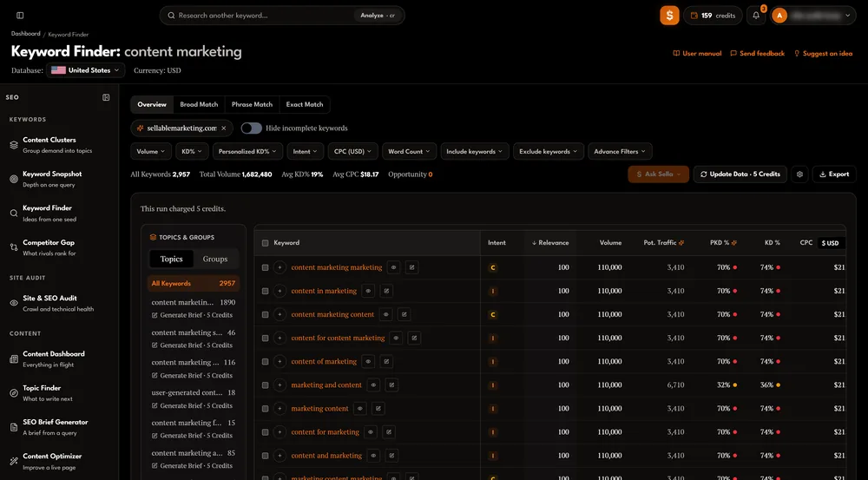Toggle Hide incomplete keywords switch
Screen dimensions: 868x480
coord(252,128)
